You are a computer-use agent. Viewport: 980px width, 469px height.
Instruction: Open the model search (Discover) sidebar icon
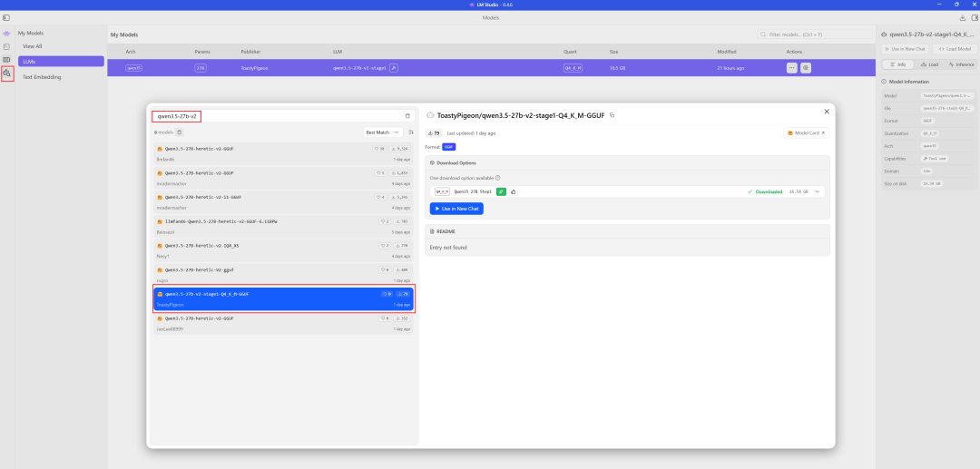tap(7, 73)
